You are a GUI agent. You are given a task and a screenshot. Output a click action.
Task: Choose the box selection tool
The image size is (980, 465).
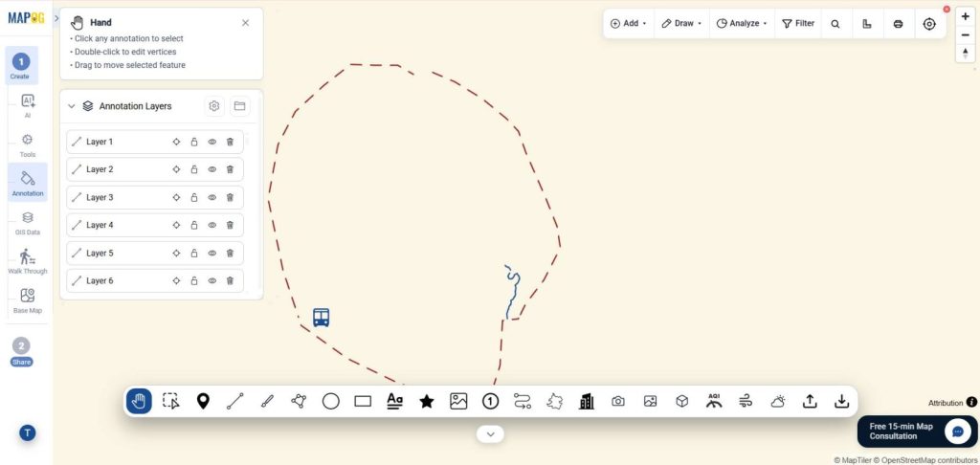170,401
